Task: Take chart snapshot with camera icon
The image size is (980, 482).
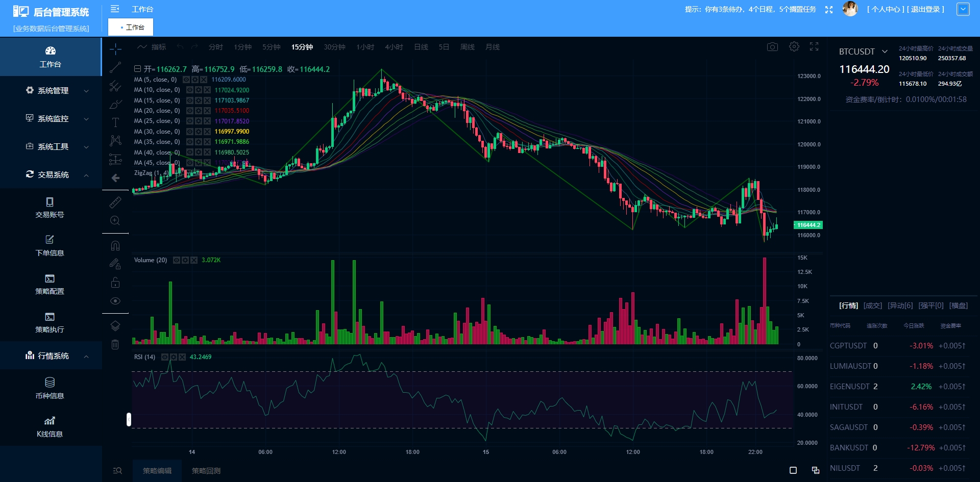Action: tap(772, 47)
